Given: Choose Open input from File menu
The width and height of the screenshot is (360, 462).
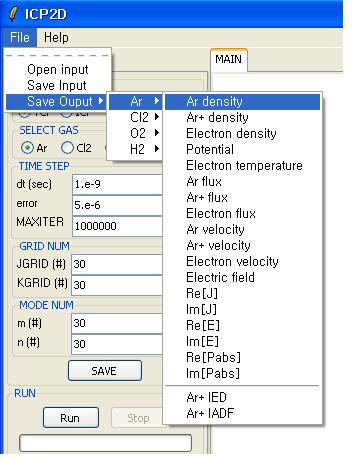Looking at the screenshot, I should pos(57,69).
